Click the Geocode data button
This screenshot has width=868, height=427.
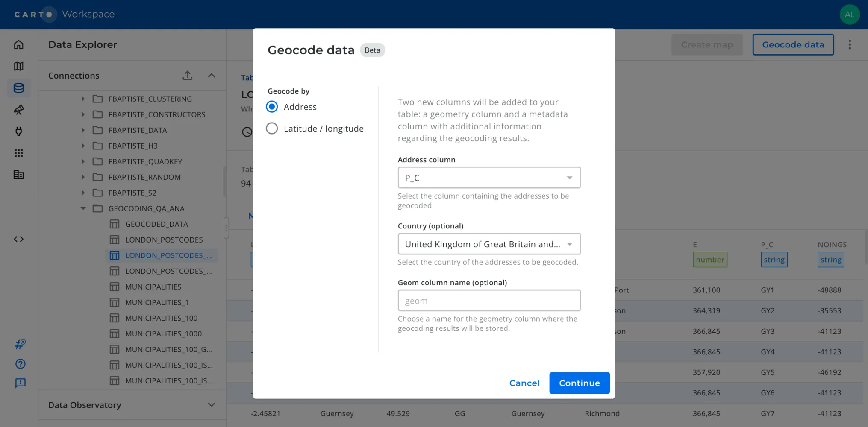click(793, 44)
